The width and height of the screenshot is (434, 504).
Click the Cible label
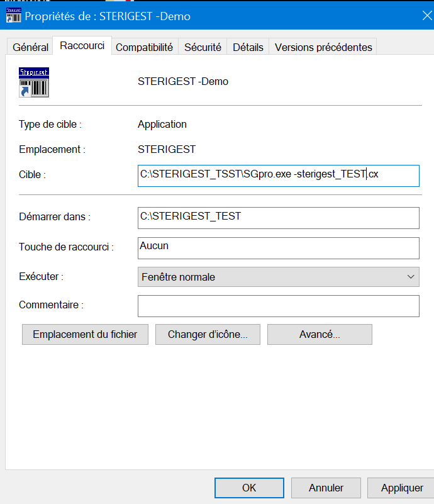[33, 174]
